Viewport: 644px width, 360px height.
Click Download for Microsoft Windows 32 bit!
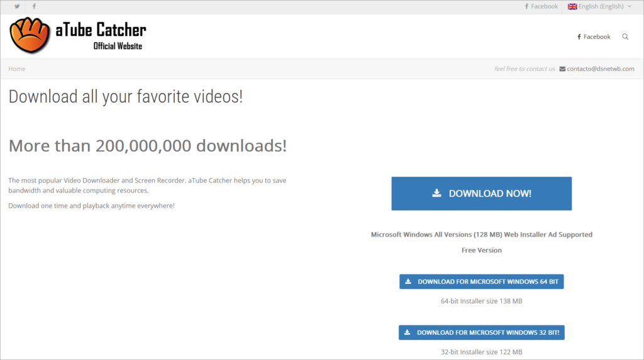[481, 332]
